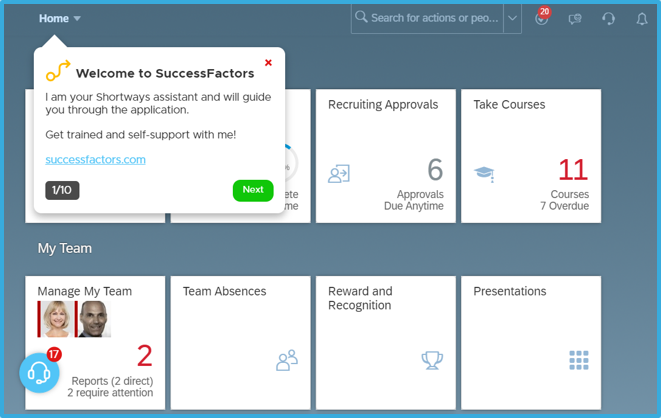Click the bald man team member photo
This screenshot has height=418, width=661.
[95, 319]
